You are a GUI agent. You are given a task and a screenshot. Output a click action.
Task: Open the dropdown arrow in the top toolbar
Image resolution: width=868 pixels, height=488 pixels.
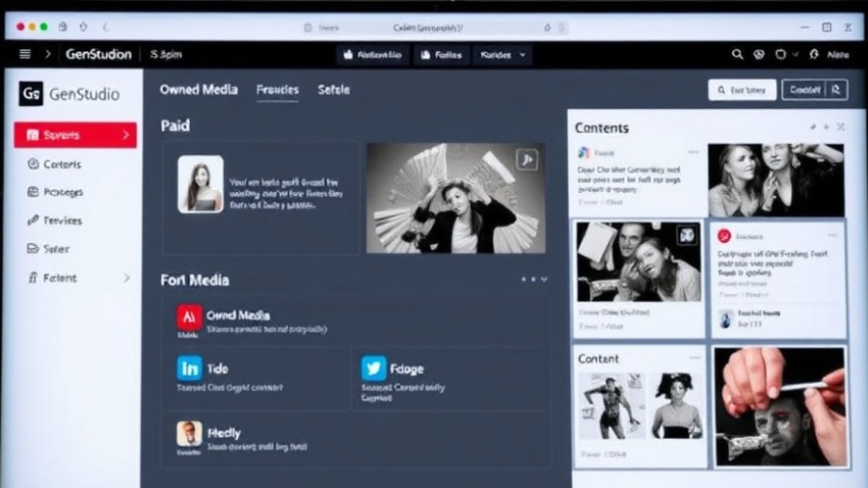click(x=524, y=55)
